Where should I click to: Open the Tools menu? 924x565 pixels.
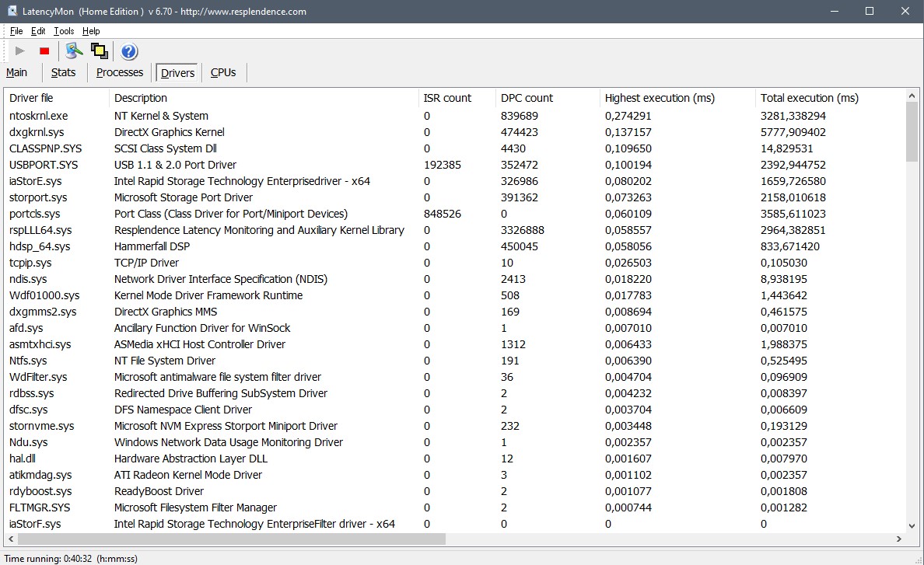(64, 31)
